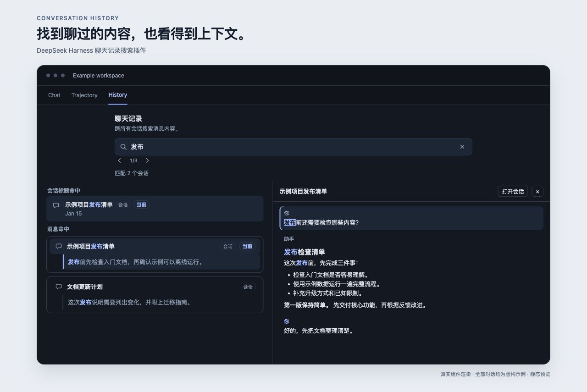Image resolution: width=587 pixels, height=392 pixels.
Task: Click heading 发布检查清单 in assistant reply
Action: (305, 252)
